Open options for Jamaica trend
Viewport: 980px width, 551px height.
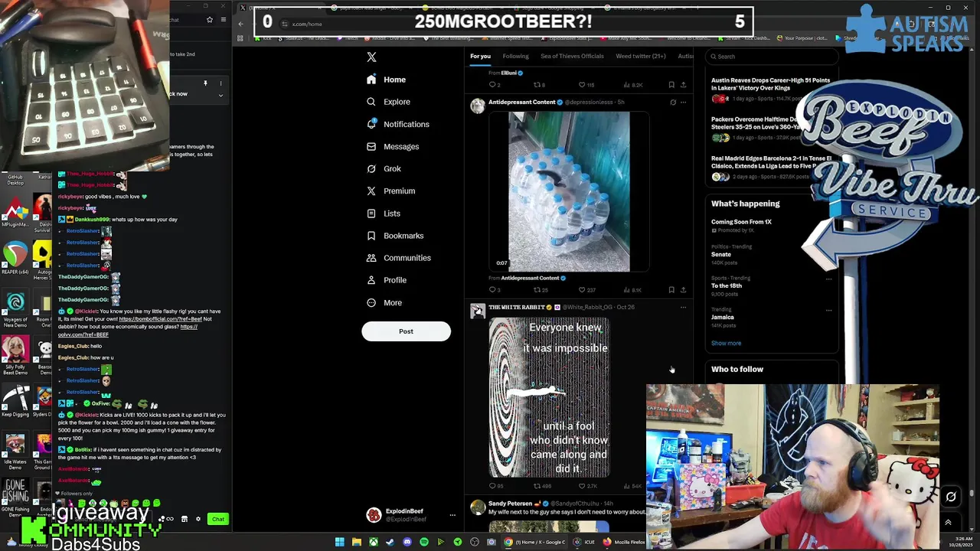pos(828,311)
